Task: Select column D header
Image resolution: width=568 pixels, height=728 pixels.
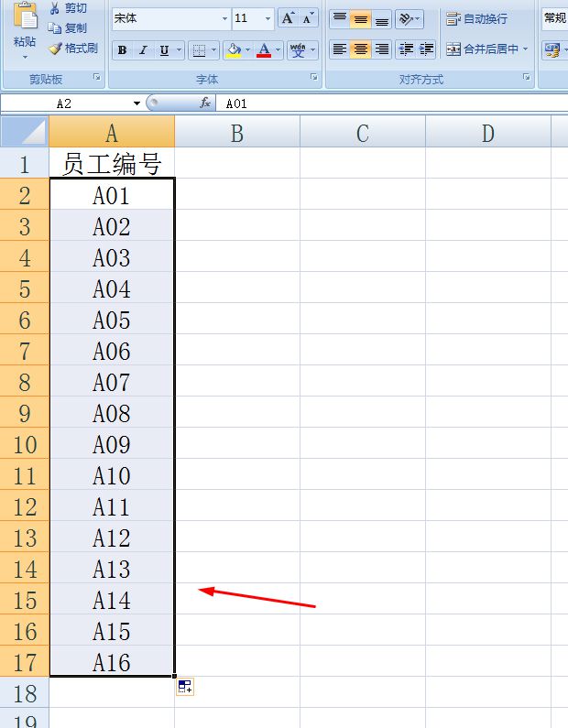Action: point(488,132)
